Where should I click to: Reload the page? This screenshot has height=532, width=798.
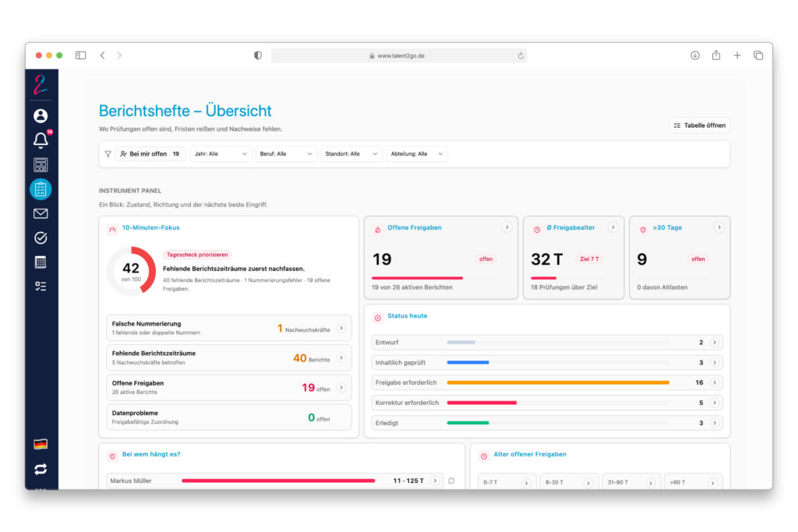point(521,56)
